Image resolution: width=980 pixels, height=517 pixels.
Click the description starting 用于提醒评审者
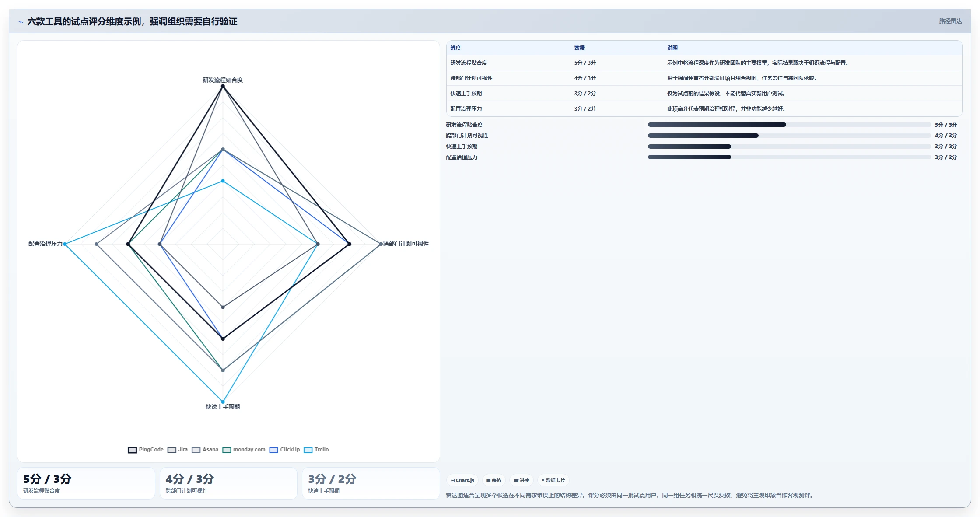743,78
